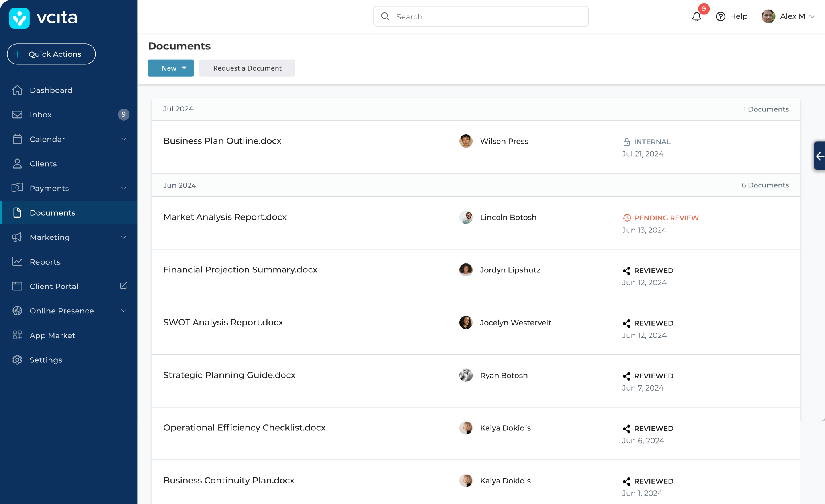Click the external link icon beside Client Portal

(x=123, y=286)
